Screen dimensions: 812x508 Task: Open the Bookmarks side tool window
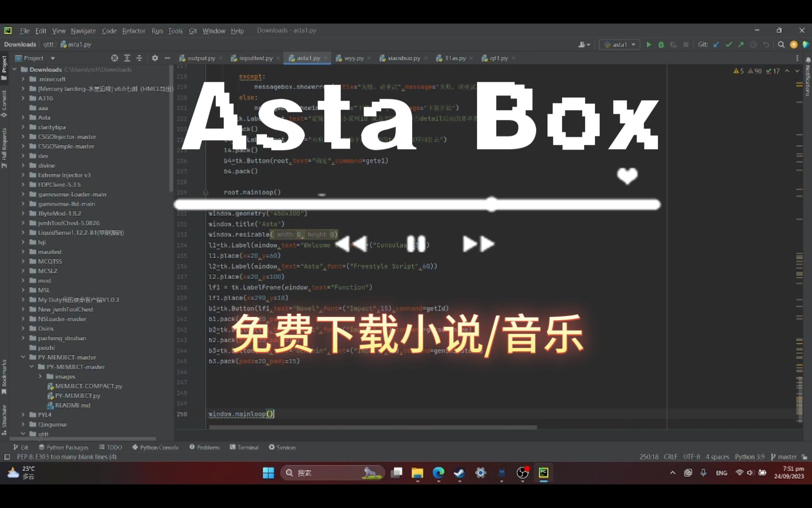(x=4, y=377)
